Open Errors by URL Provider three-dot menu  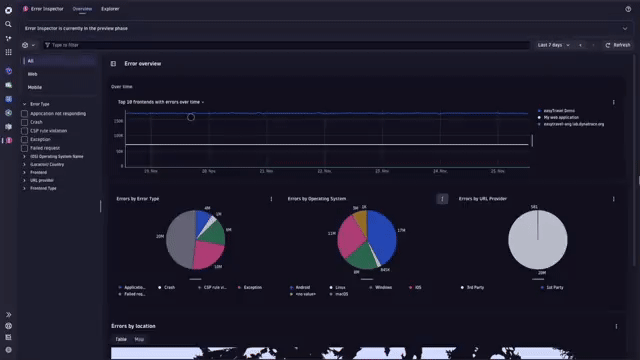coord(613,199)
